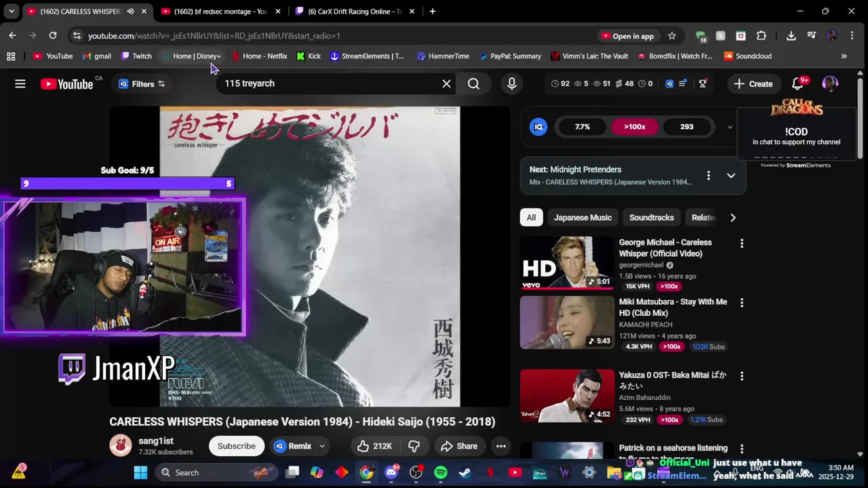868x488 pixels.
Task: Open Chrome extensions puzzle icon
Action: pos(762,36)
